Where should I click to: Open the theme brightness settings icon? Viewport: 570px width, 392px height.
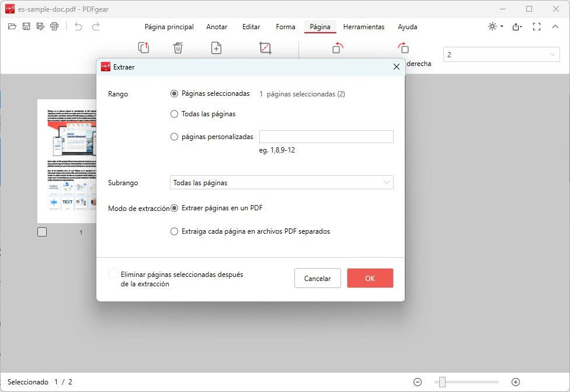tap(493, 26)
